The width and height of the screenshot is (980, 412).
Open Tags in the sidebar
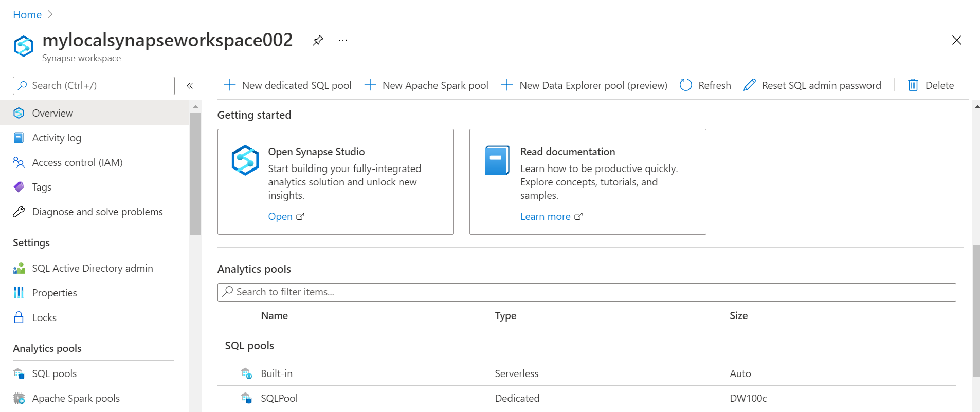(x=42, y=187)
